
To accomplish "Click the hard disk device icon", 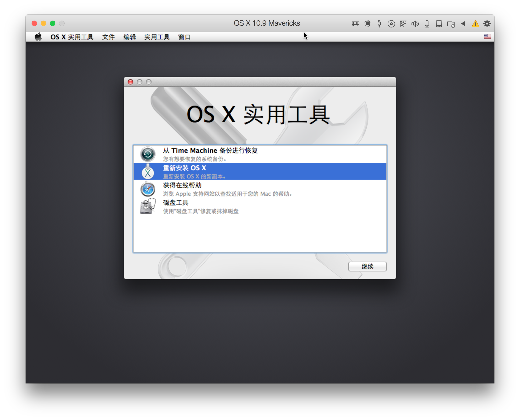I will [x=439, y=24].
